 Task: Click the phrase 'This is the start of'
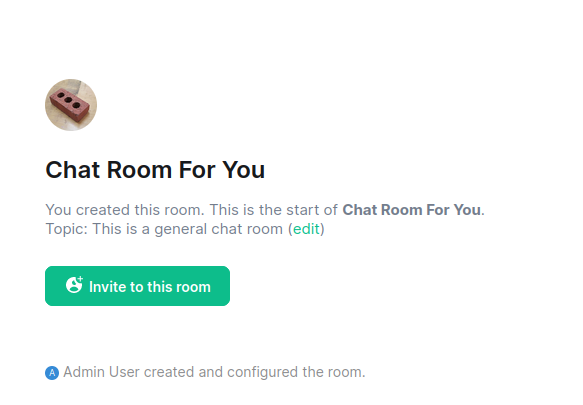pyautogui.click(x=274, y=210)
